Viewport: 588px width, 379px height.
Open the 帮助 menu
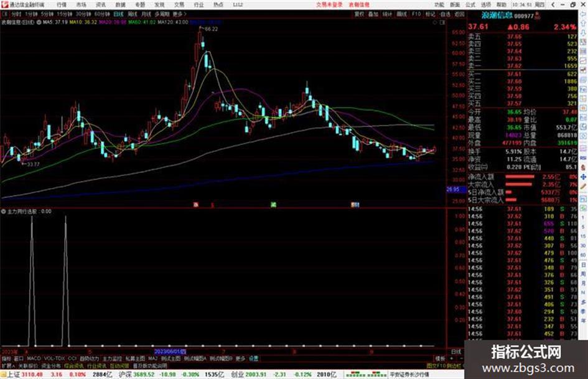click(502, 4)
